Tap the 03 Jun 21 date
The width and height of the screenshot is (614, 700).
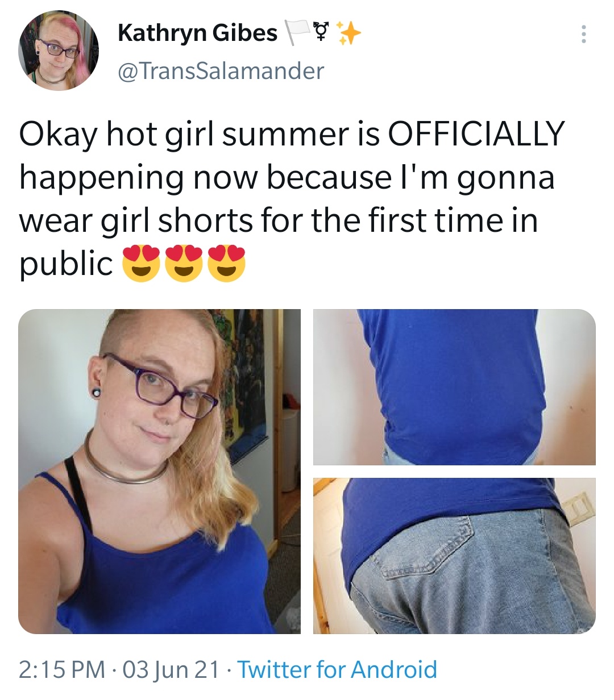click(171, 669)
